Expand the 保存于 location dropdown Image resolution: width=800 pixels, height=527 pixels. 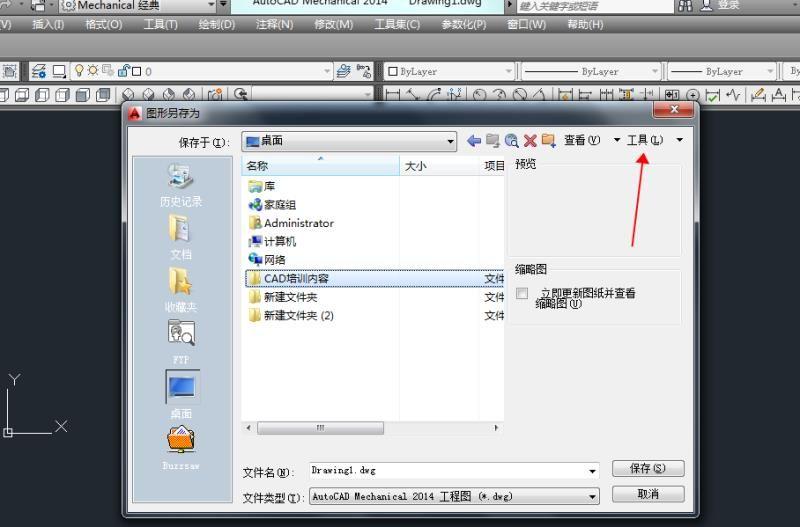[451, 141]
